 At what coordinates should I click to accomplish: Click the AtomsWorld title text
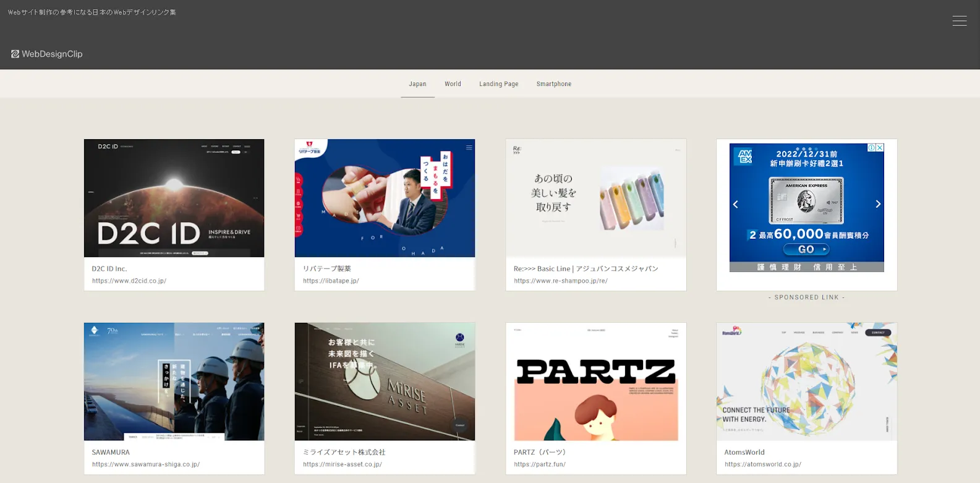pos(744,453)
